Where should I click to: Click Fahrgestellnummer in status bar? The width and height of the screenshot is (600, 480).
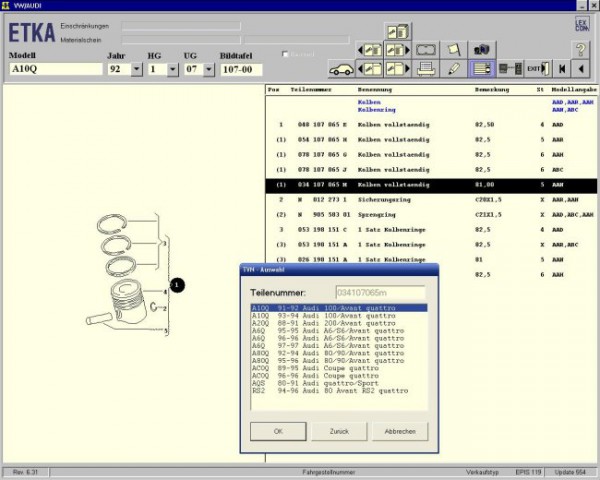click(x=328, y=472)
